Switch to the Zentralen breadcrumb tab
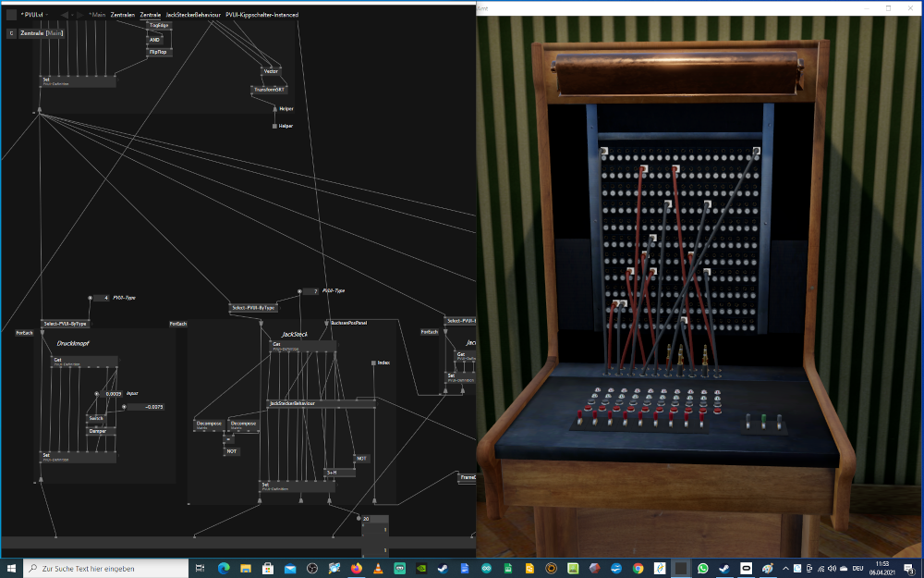Screen dimensions: 924x578 click(122, 15)
